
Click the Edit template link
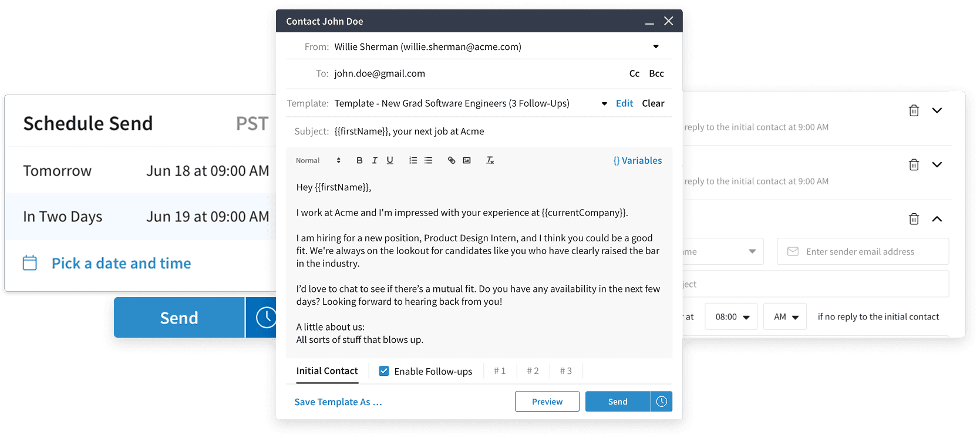[624, 103]
